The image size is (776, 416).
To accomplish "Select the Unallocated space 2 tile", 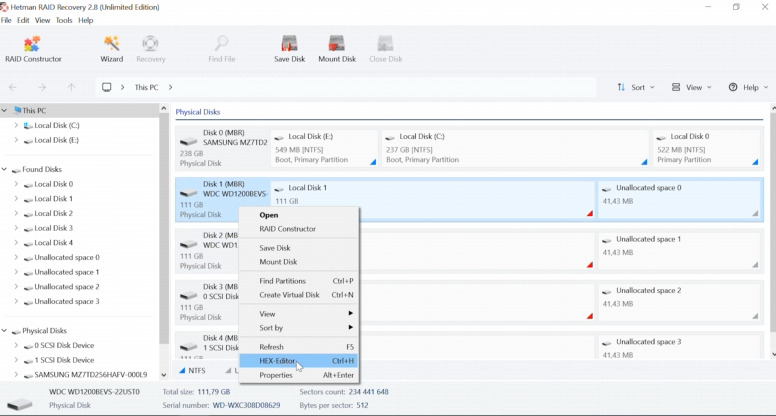I will coord(680,302).
